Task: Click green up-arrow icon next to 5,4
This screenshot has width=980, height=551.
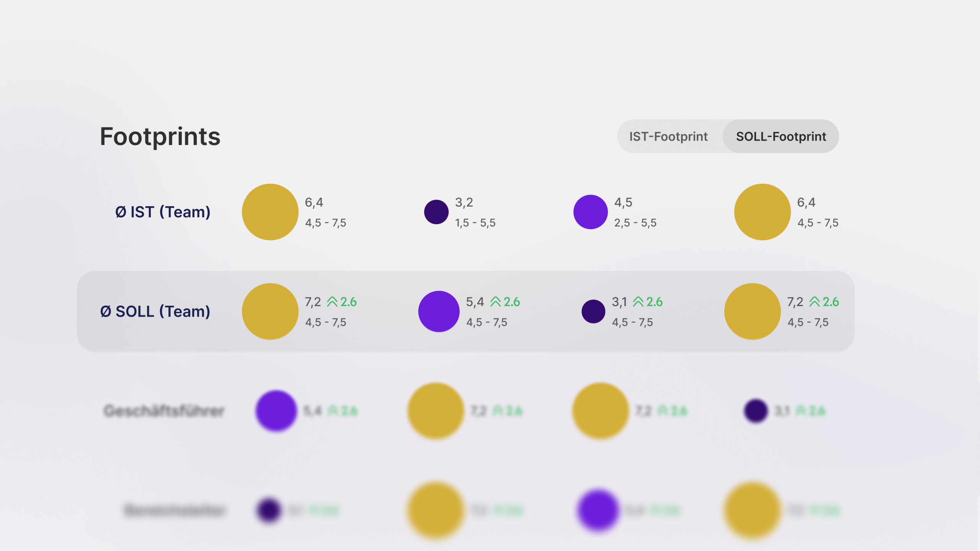Action: pos(496,302)
